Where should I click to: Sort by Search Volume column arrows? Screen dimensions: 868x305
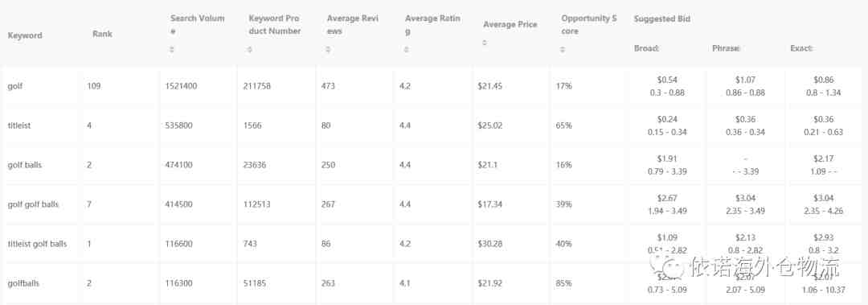click(172, 49)
